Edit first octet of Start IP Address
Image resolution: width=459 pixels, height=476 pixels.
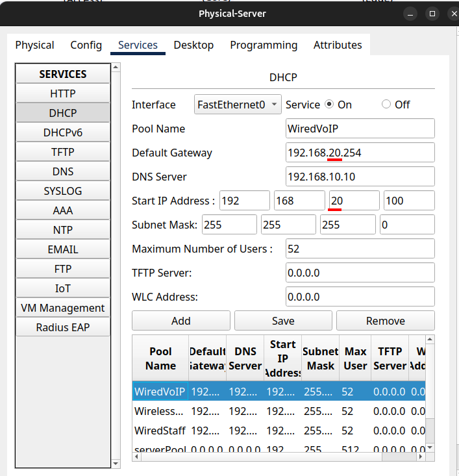pos(245,201)
